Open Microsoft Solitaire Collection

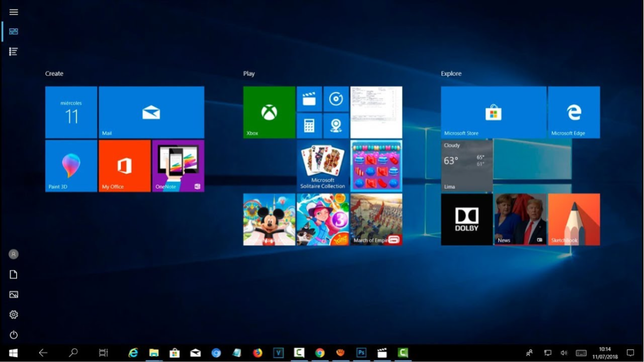(321, 165)
